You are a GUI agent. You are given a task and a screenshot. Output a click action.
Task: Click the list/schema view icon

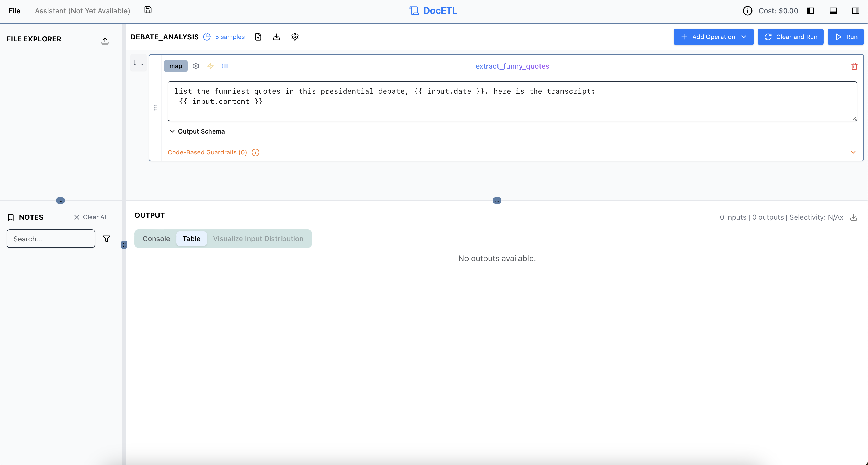[225, 65]
